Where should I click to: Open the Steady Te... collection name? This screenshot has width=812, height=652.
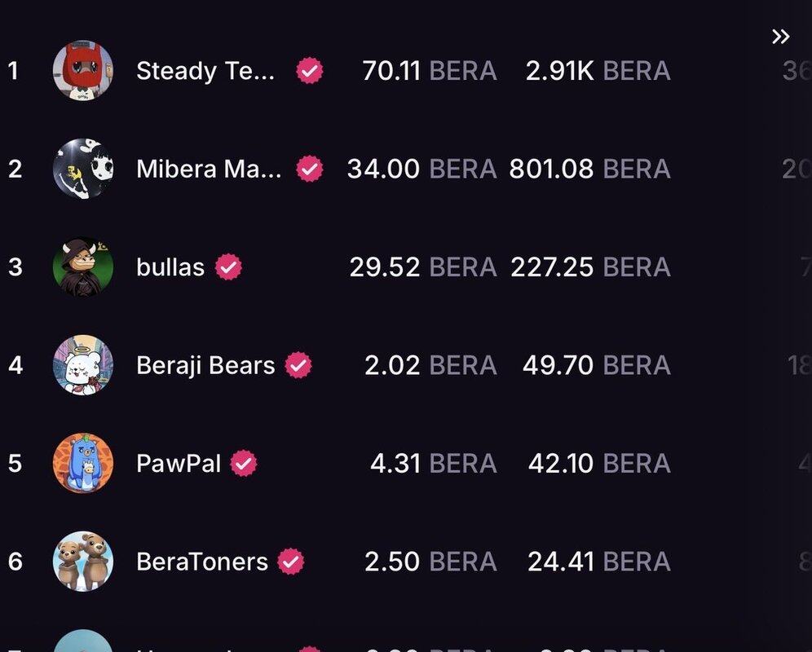pyautogui.click(x=205, y=71)
